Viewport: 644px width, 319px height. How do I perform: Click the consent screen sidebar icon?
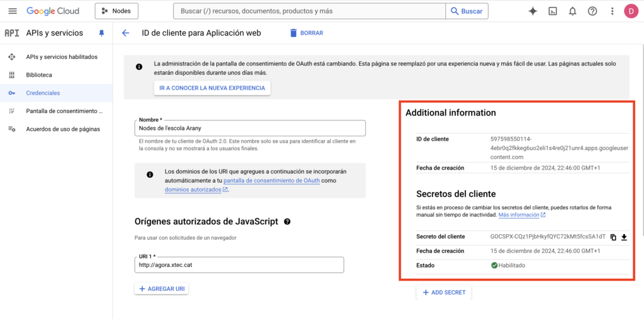12,111
